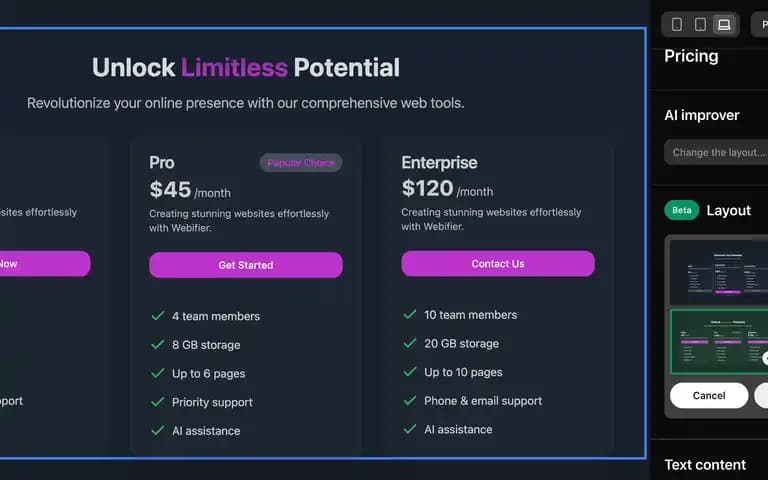Click the Pro plan title
Viewport: 768px width, 480px height.
[162, 163]
